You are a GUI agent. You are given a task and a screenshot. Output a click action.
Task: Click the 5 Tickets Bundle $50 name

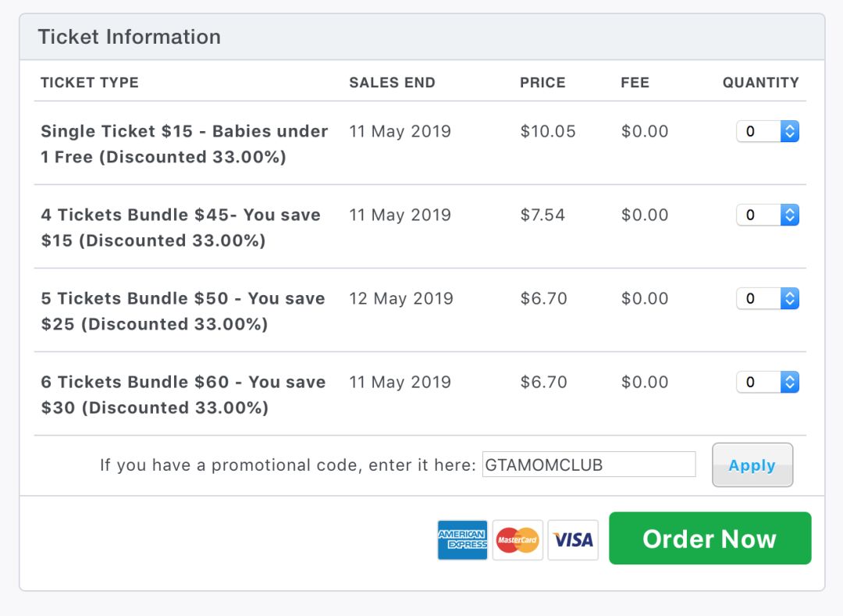183,312
